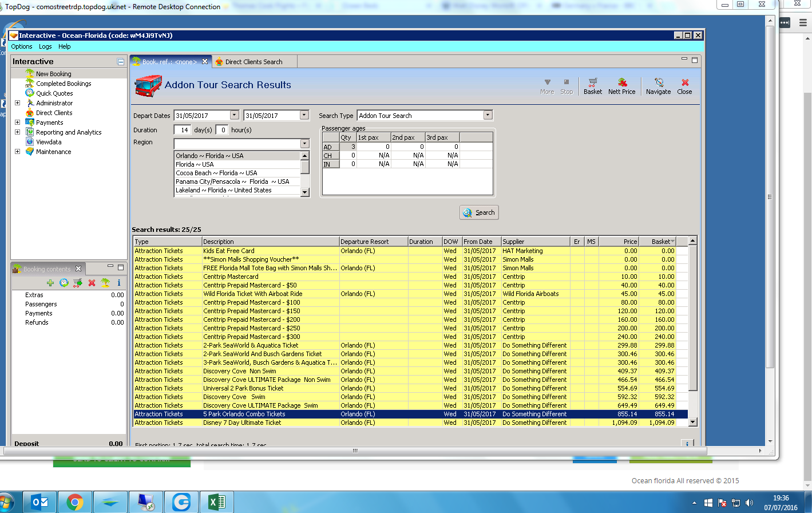This screenshot has width=812, height=513.
Task: Switch to Direct Clients Search tab
Action: pos(253,62)
